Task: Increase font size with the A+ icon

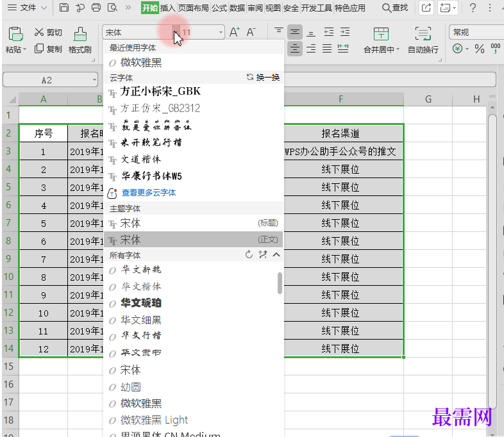Action: (x=235, y=32)
